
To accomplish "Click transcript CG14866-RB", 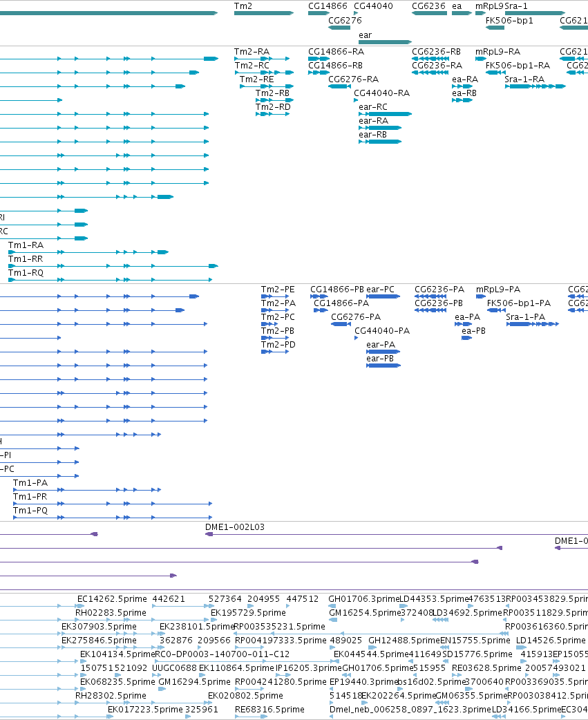I will click(x=319, y=73).
